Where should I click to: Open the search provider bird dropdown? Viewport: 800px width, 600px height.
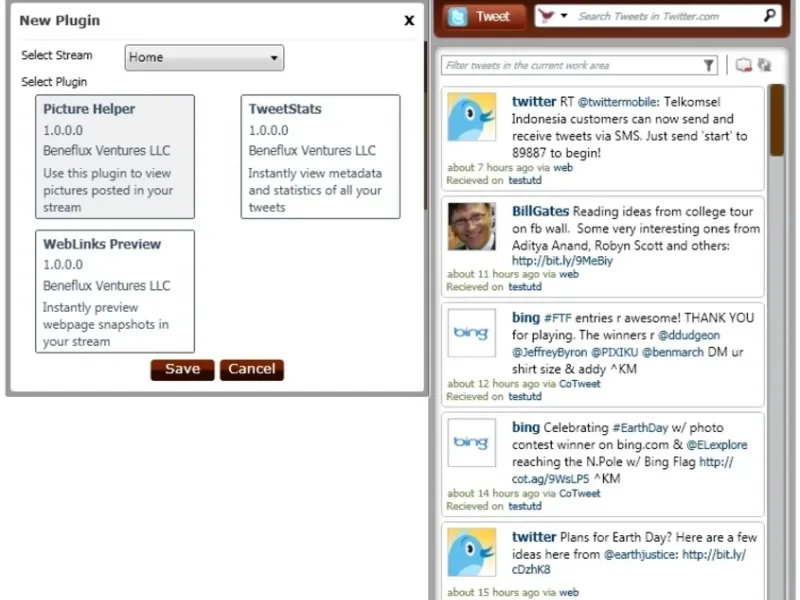coord(553,16)
